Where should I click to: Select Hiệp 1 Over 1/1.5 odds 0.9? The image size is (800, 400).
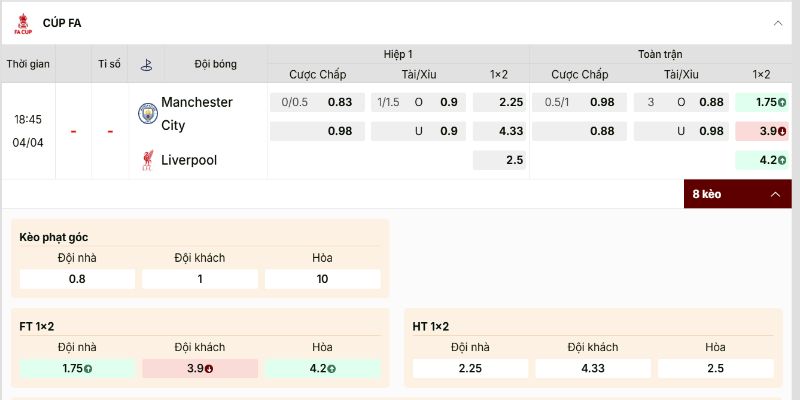point(449,102)
